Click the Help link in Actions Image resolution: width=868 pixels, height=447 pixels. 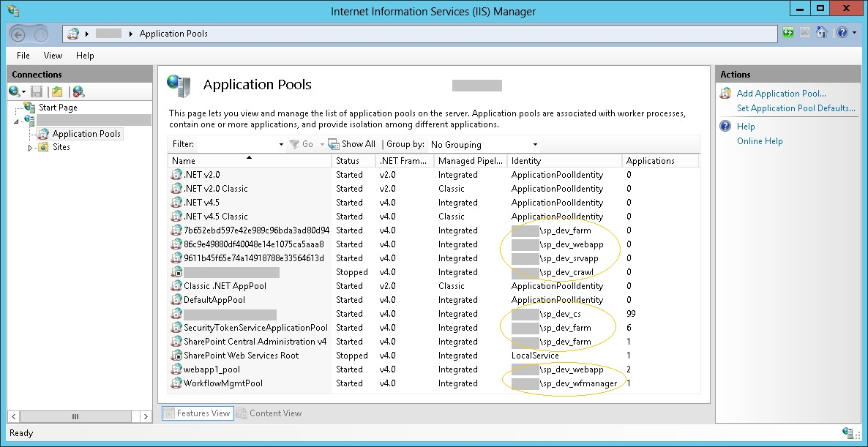click(x=746, y=126)
